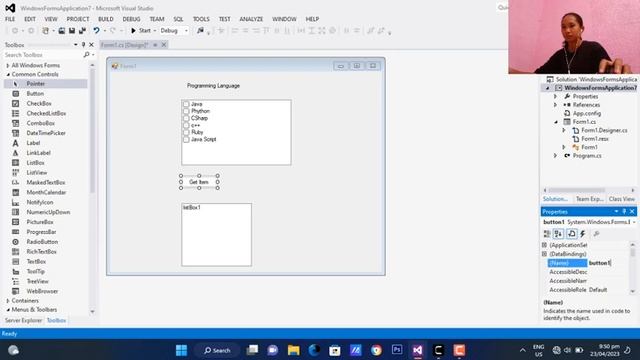640x360 pixels.
Task: Expand the Containers toolbox group
Action: pyautogui.click(x=8, y=301)
